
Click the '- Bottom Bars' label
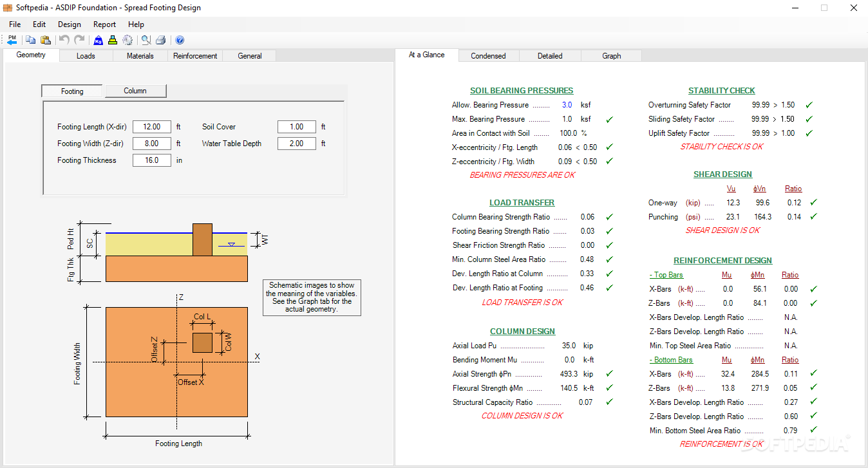[x=671, y=360]
